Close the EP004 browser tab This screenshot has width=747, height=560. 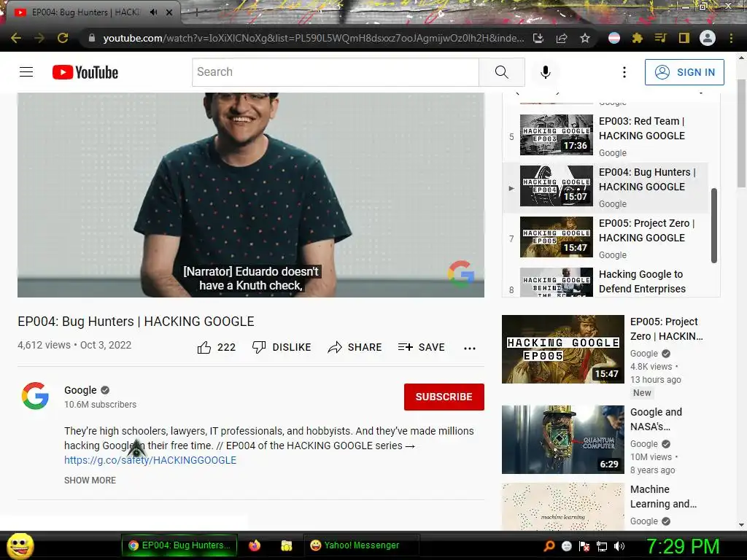(x=169, y=12)
